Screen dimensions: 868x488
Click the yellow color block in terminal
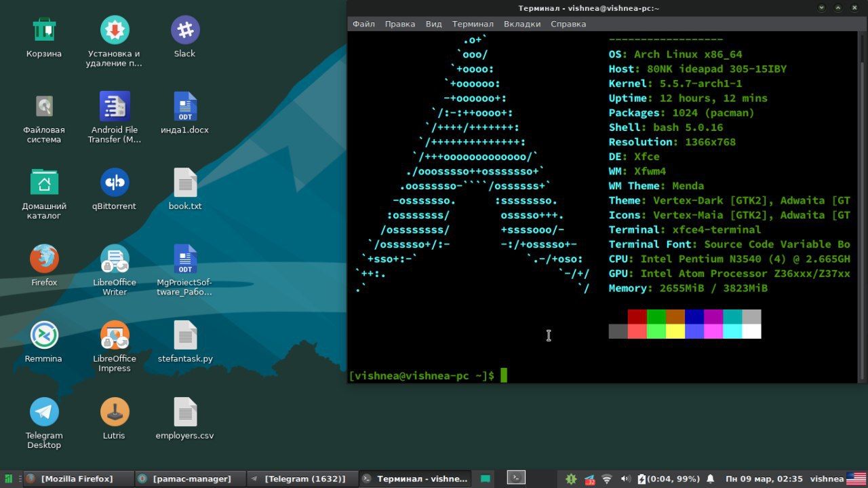click(675, 331)
